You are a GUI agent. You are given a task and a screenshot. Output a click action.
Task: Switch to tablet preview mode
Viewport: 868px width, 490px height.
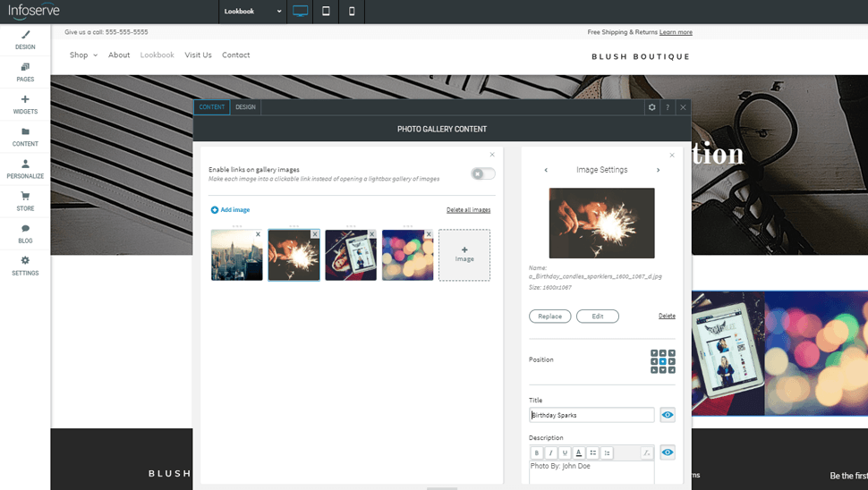[x=326, y=12]
